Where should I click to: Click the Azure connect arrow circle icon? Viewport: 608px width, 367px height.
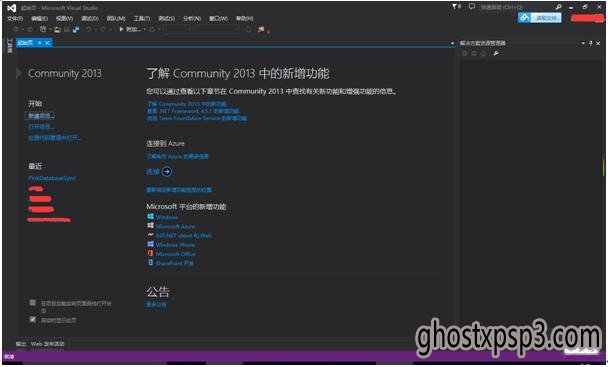pos(167,171)
